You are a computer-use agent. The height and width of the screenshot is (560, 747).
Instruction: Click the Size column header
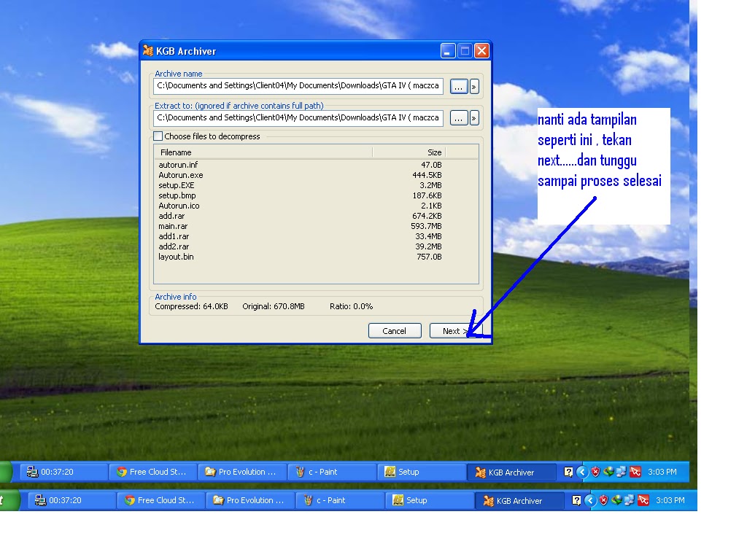(x=434, y=152)
